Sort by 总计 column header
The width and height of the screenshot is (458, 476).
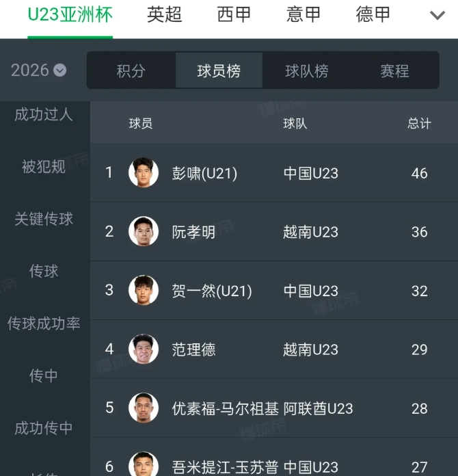coord(419,123)
